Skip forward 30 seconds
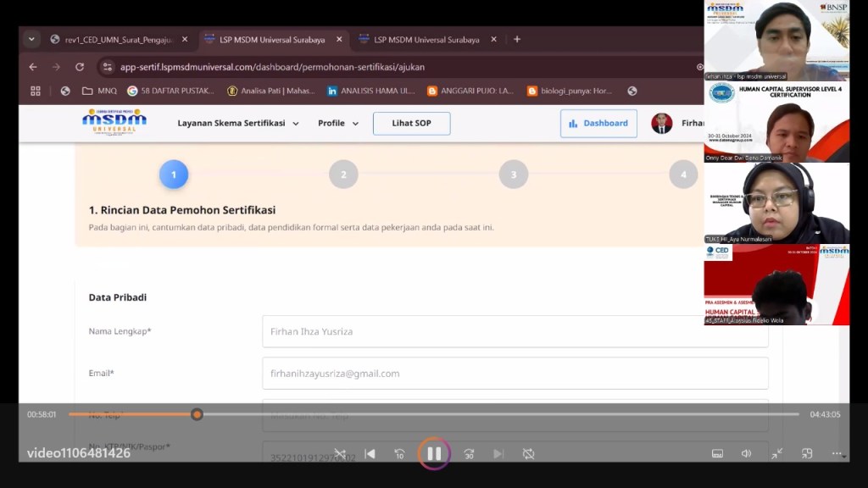The height and width of the screenshot is (488, 868). (468, 454)
